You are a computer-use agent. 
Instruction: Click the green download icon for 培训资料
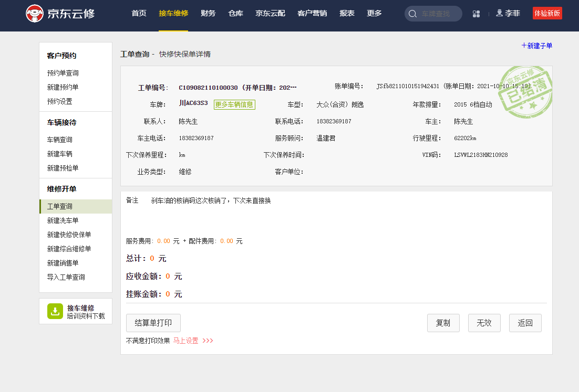coord(55,311)
